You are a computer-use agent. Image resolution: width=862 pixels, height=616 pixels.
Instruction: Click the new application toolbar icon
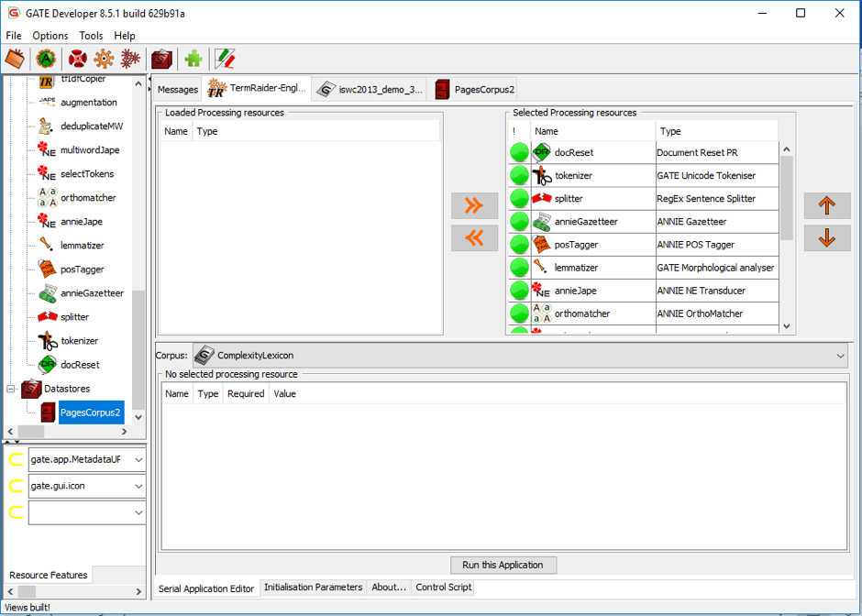tap(129, 59)
